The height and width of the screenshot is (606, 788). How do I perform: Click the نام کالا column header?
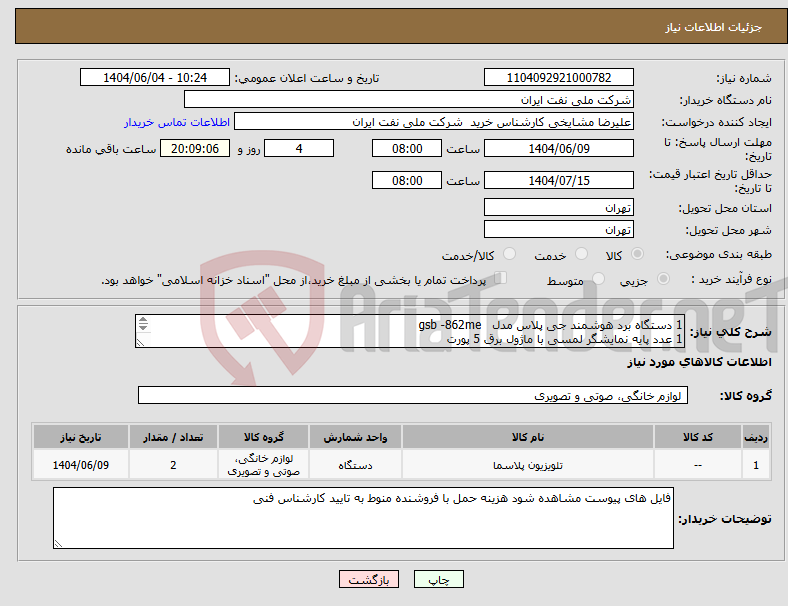(x=528, y=437)
